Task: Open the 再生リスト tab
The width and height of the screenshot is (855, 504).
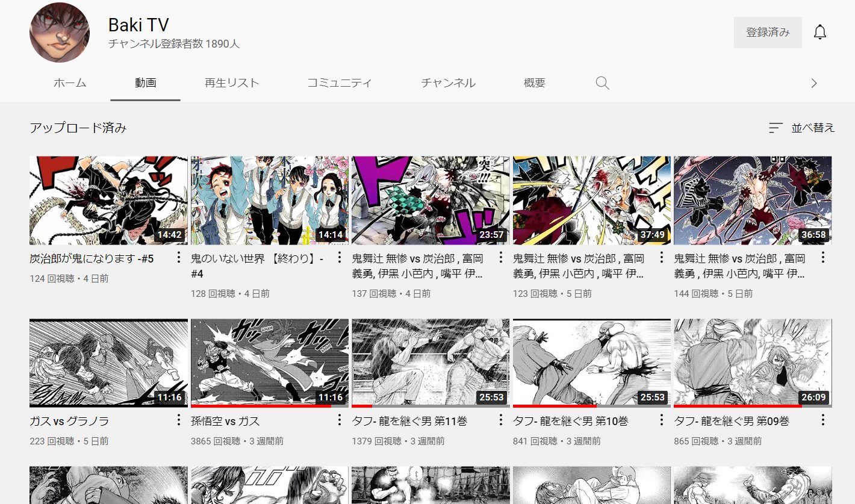Action: click(232, 83)
